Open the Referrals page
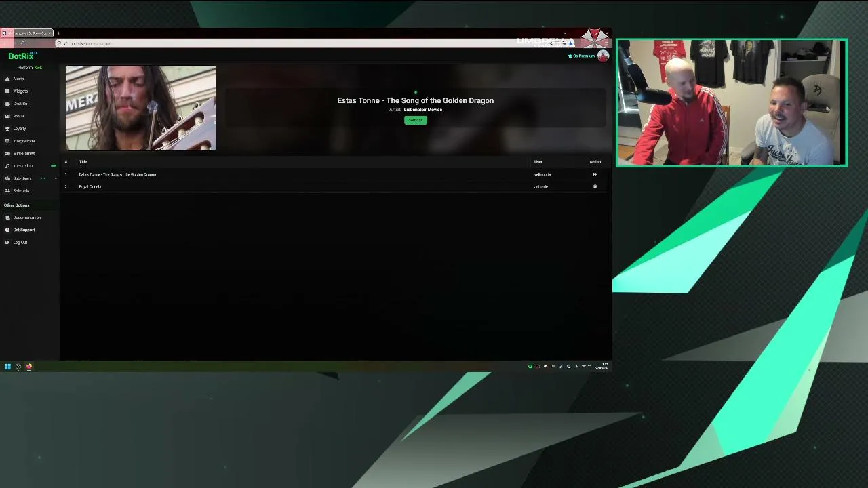Screen dimensions: 868x488 21,190
